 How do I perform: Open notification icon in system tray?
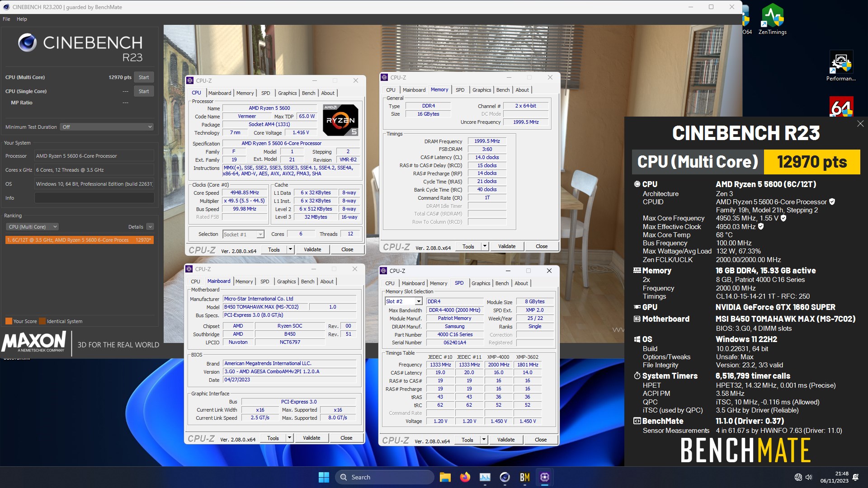tap(855, 477)
